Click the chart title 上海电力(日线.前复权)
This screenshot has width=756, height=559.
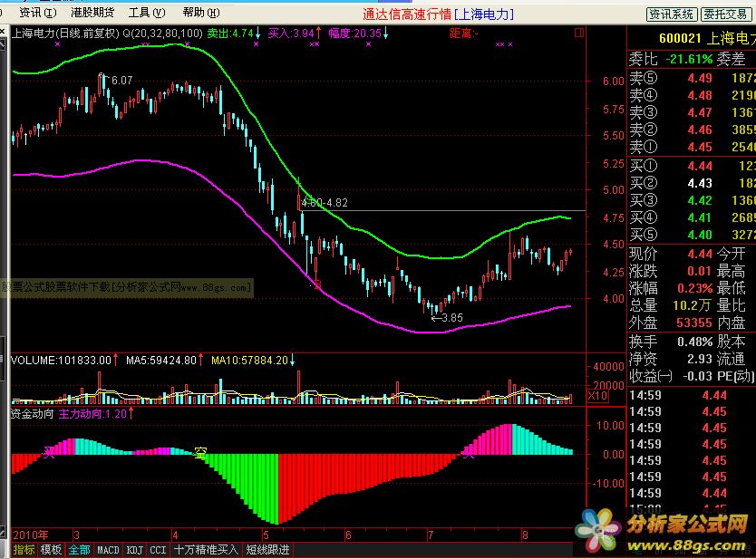[x=65, y=34]
